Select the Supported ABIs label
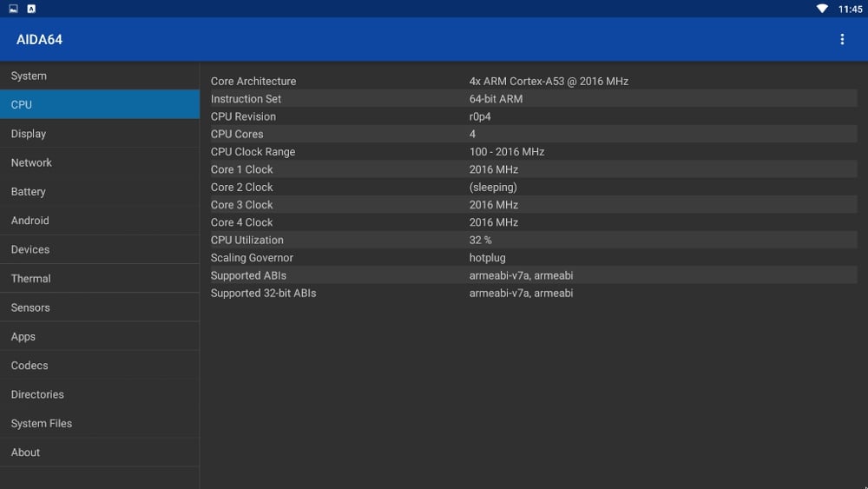 click(248, 275)
